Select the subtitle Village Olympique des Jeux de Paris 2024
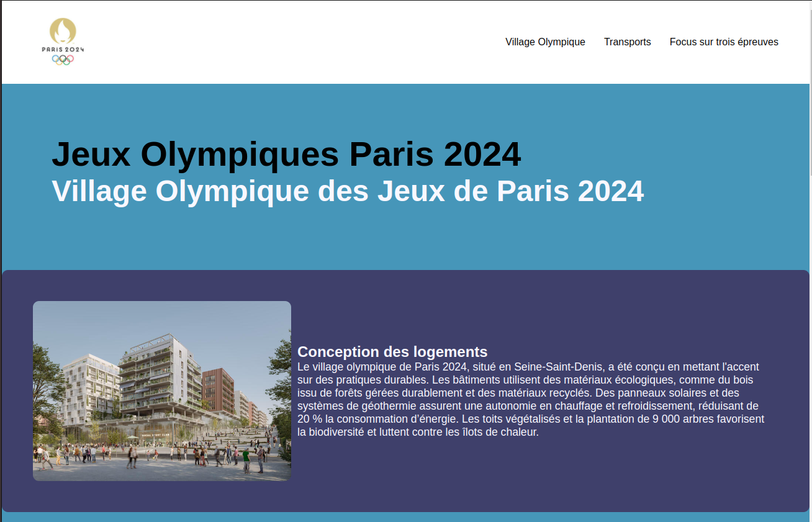 tap(348, 191)
